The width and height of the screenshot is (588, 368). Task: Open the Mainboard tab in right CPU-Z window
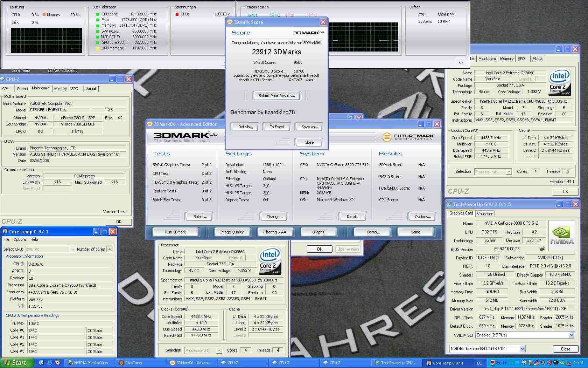487,59
